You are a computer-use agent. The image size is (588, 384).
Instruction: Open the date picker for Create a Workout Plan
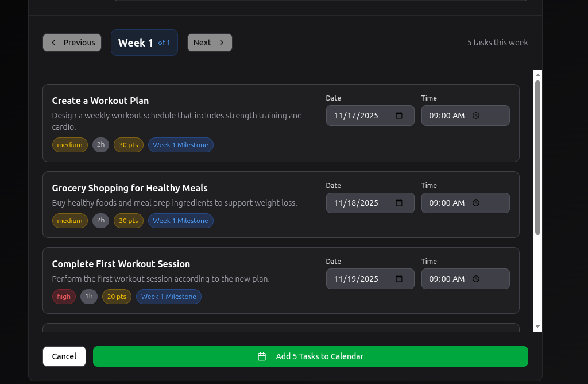[x=399, y=116]
